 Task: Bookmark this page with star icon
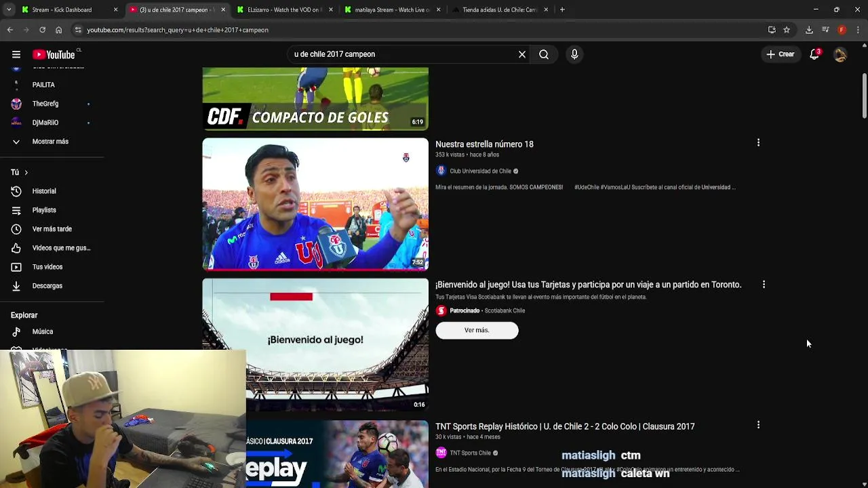[x=787, y=30]
